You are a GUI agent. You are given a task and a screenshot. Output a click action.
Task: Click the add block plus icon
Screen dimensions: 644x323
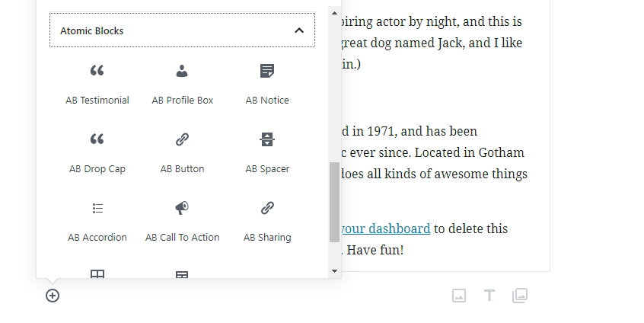pos(53,296)
